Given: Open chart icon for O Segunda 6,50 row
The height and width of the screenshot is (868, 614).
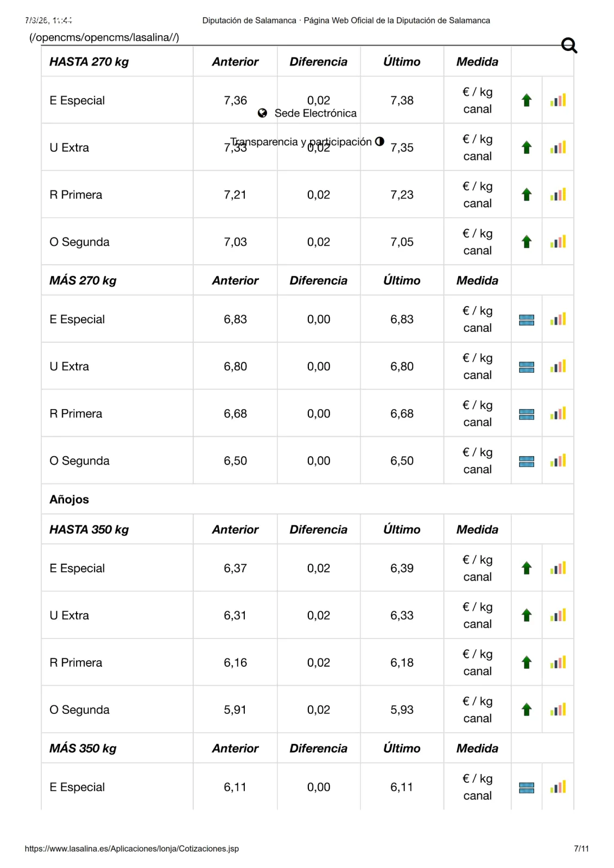Looking at the screenshot, I should (558, 461).
